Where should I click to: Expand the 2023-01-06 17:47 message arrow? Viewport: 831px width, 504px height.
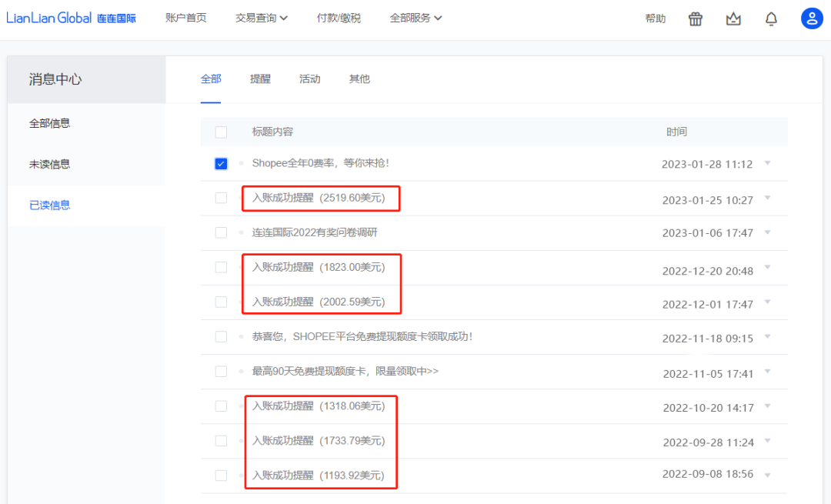point(767,232)
